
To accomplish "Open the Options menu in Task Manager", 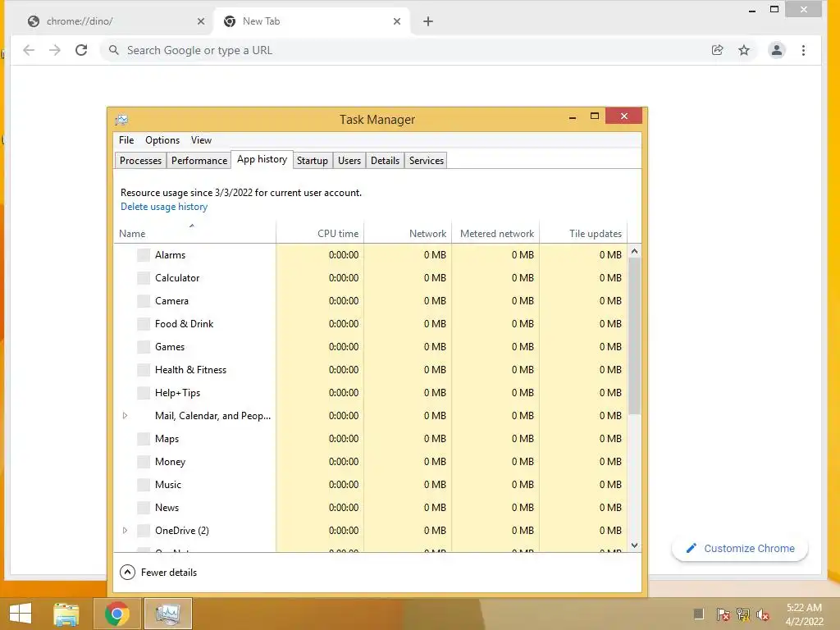I will coord(162,140).
